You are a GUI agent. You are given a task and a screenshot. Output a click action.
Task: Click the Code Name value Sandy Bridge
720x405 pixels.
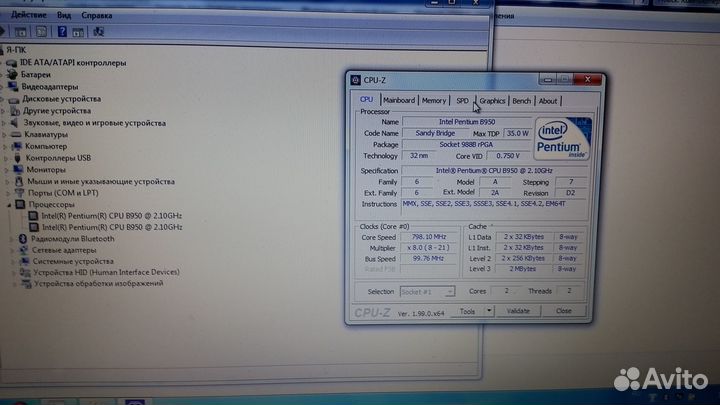click(435, 133)
